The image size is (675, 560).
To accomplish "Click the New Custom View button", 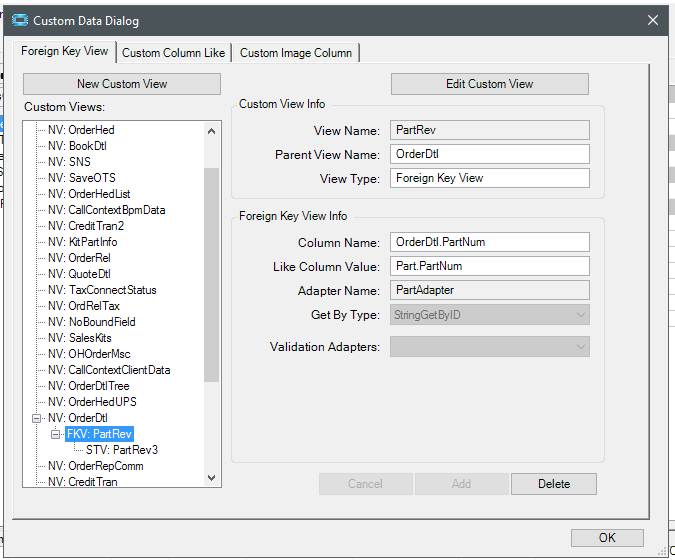I will (x=122, y=84).
